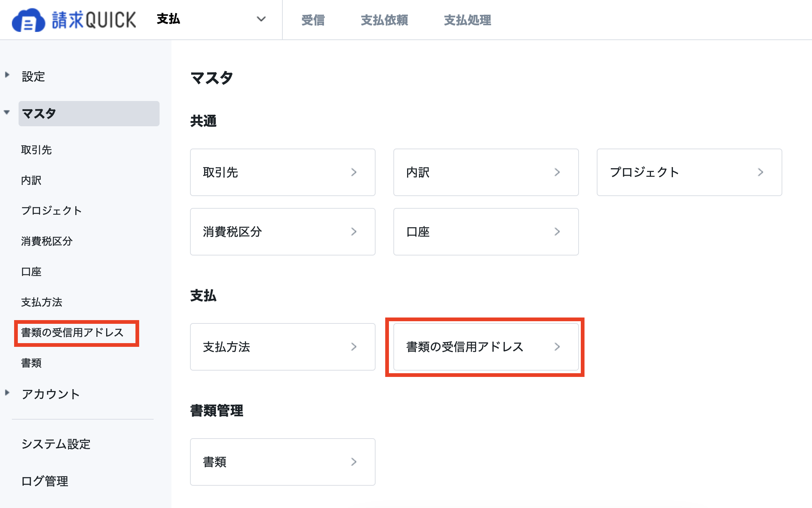This screenshot has width=812, height=508.
Task: Expand the アカウント sidebar section
Action: 7,393
